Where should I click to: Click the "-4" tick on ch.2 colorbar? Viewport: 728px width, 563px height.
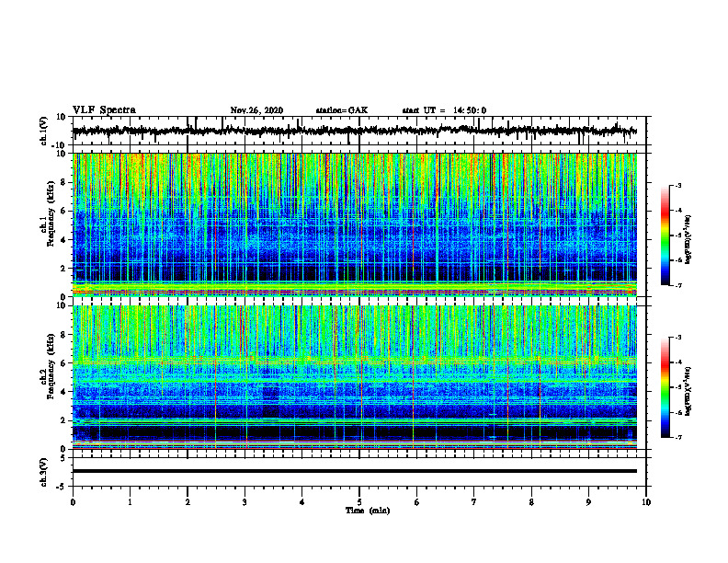677,362
